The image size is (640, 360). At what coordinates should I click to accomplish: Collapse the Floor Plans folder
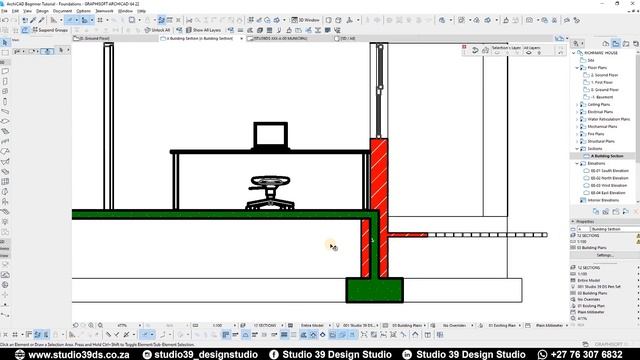577,68
